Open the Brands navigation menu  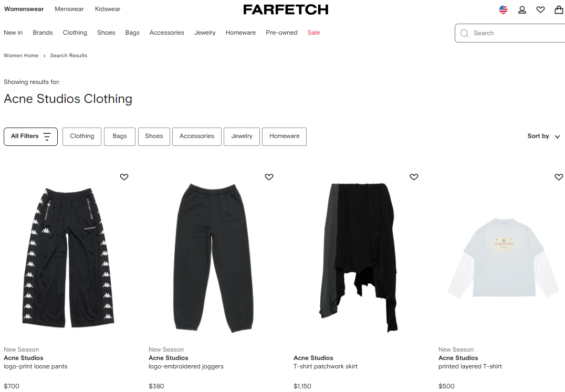(x=43, y=33)
